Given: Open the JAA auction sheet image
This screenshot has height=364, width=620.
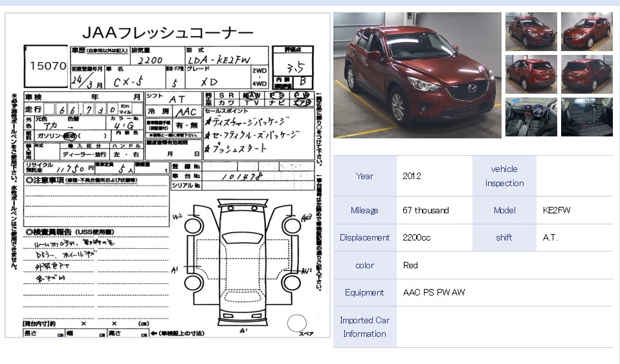Looking at the screenshot, I should point(167,175).
